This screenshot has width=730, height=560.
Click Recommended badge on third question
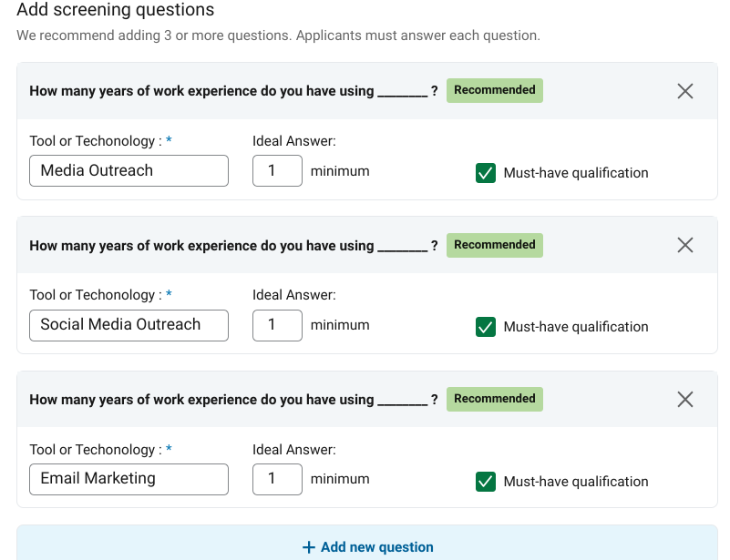point(494,399)
